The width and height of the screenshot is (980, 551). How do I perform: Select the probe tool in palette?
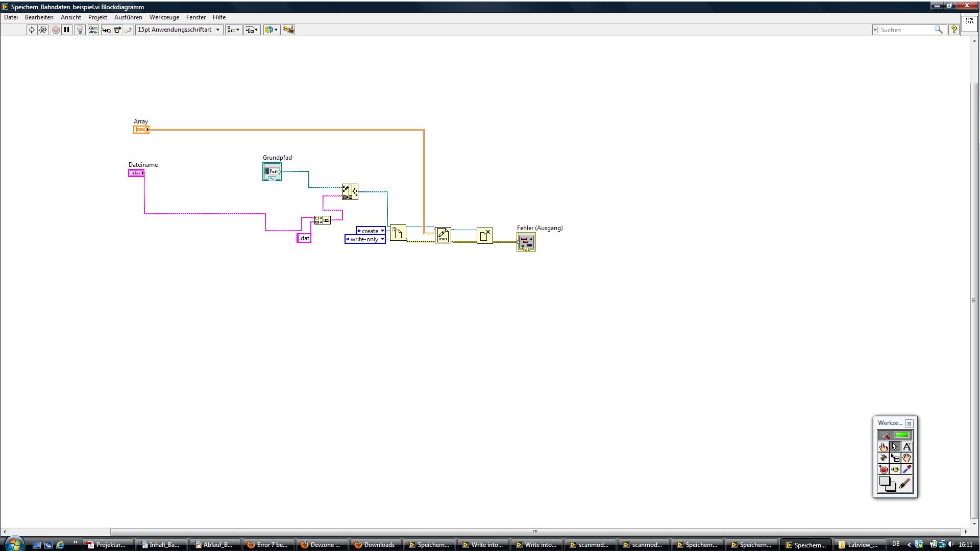coord(895,469)
